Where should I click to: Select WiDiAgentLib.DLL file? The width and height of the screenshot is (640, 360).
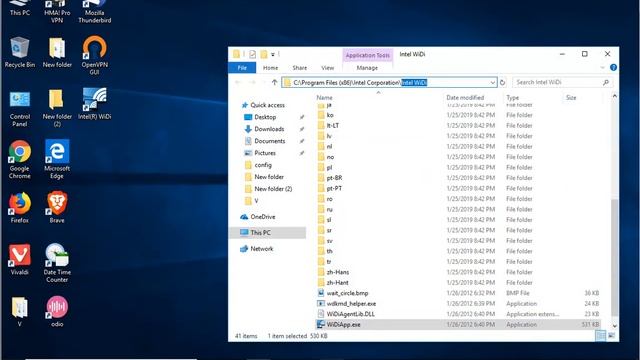pyautogui.click(x=351, y=314)
